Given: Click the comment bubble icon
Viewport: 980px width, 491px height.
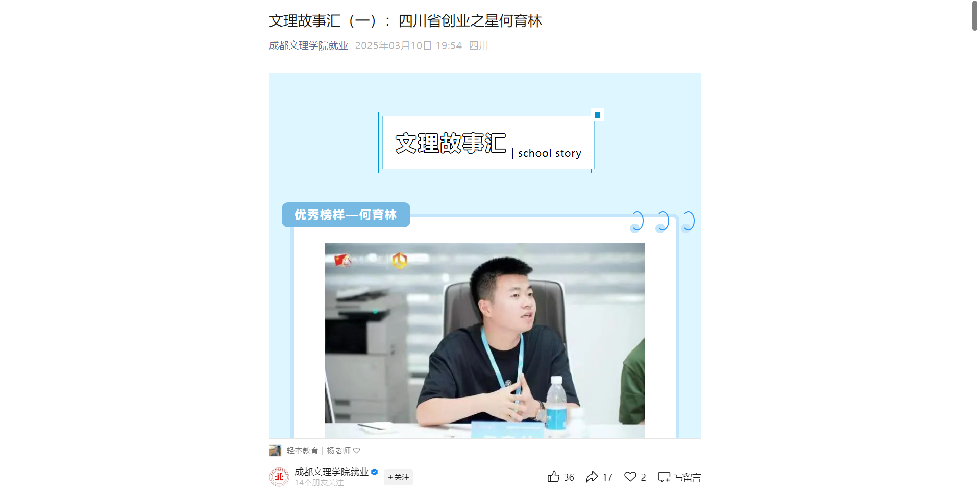Looking at the screenshot, I should pyautogui.click(x=664, y=477).
